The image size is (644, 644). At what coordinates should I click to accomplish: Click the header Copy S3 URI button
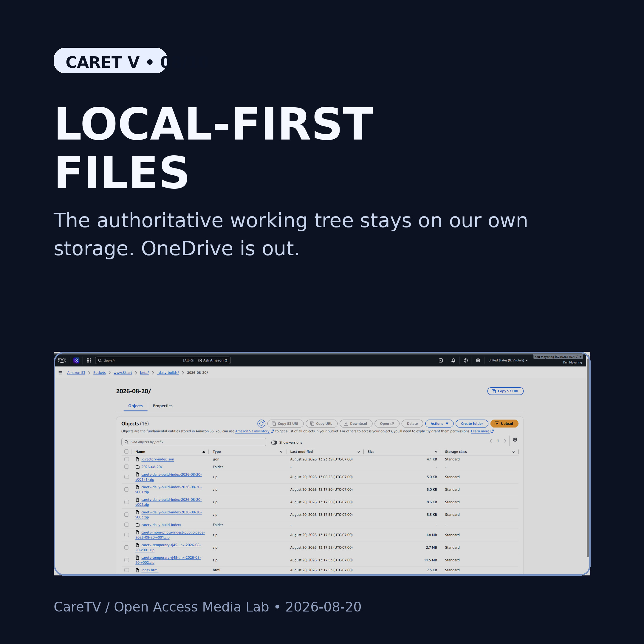click(505, 391)
